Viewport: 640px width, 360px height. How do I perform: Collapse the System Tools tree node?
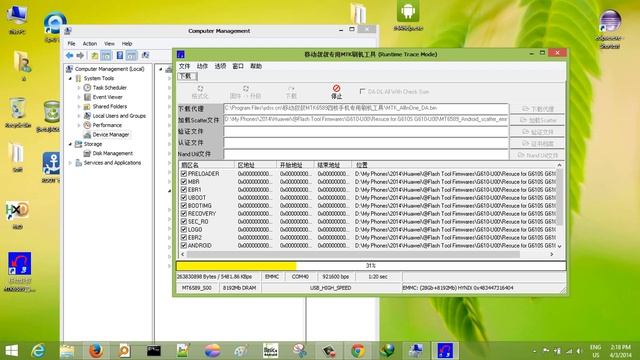tap(70, 78)
